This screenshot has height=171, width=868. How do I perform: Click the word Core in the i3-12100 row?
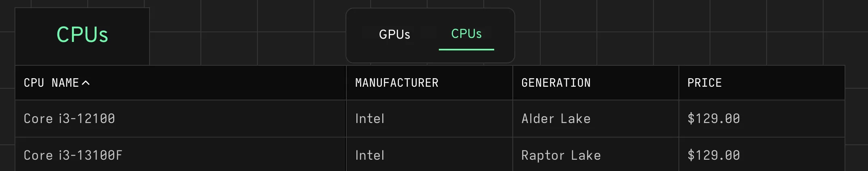point(38,119)
